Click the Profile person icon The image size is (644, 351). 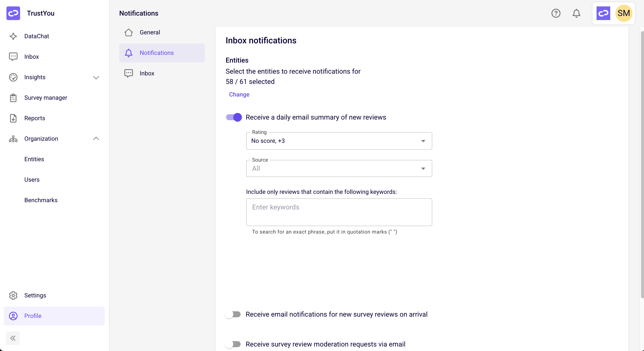[x=13, y=316]
